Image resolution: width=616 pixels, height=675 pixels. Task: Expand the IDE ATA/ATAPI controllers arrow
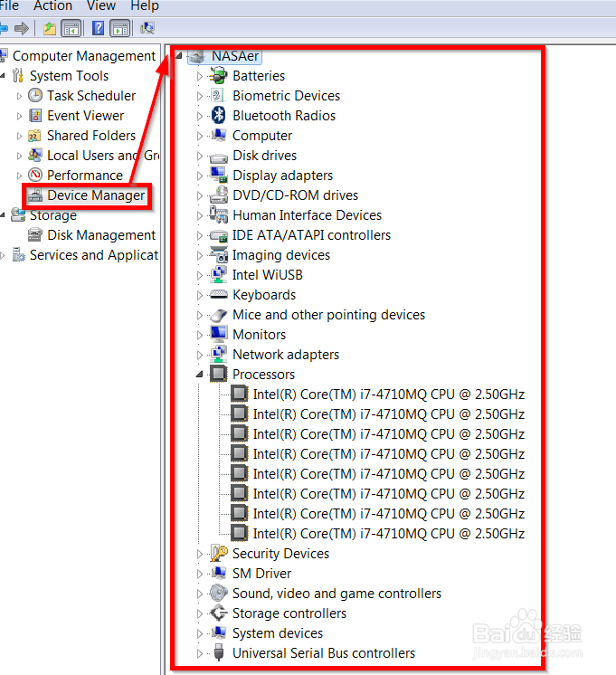point(199,235)
